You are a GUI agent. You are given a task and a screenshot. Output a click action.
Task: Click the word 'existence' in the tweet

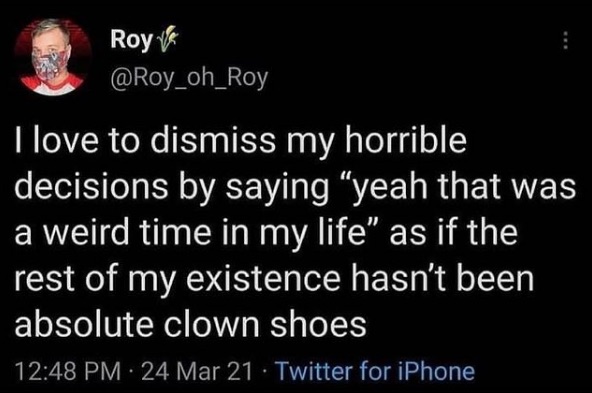point(269,279)
